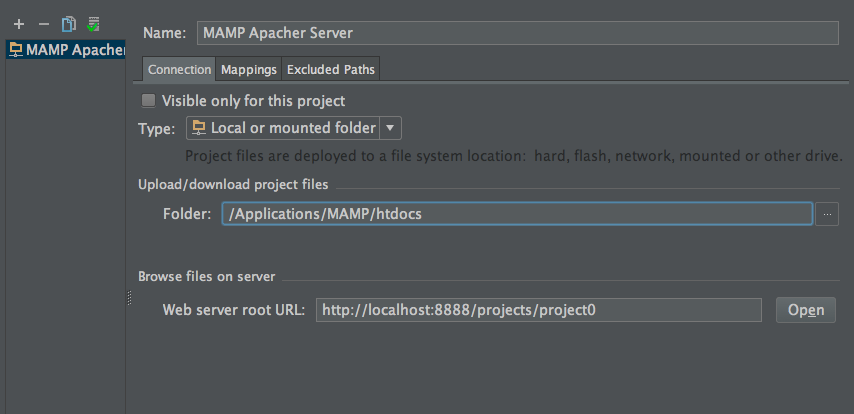Screen dimensions: 854x414
Task: Switch to the Connection tab
Action: coord(179,70)
